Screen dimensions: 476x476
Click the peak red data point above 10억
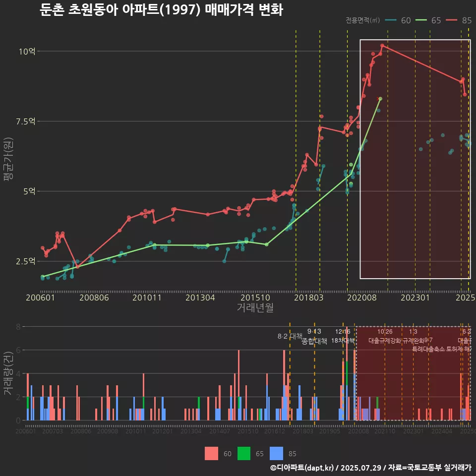[382, 46]
